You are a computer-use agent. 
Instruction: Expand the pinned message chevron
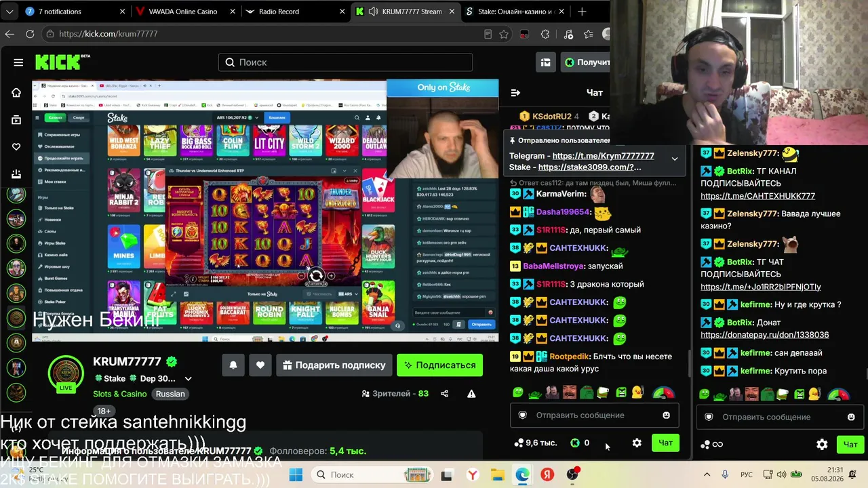pyautogui.click(x=675, y=159)
